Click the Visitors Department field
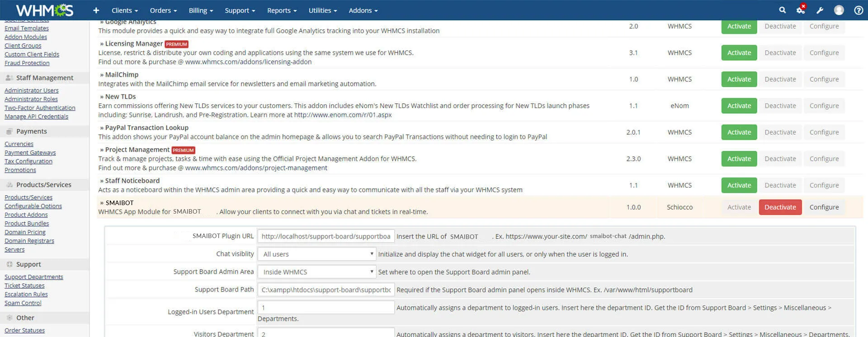 coord(326,333)
